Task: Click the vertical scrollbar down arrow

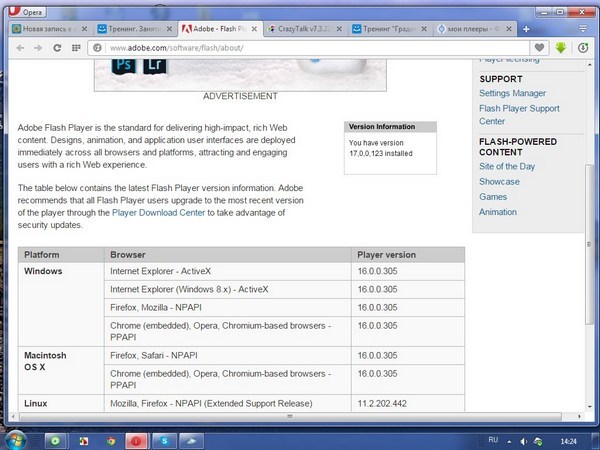Action: point(589,407)
